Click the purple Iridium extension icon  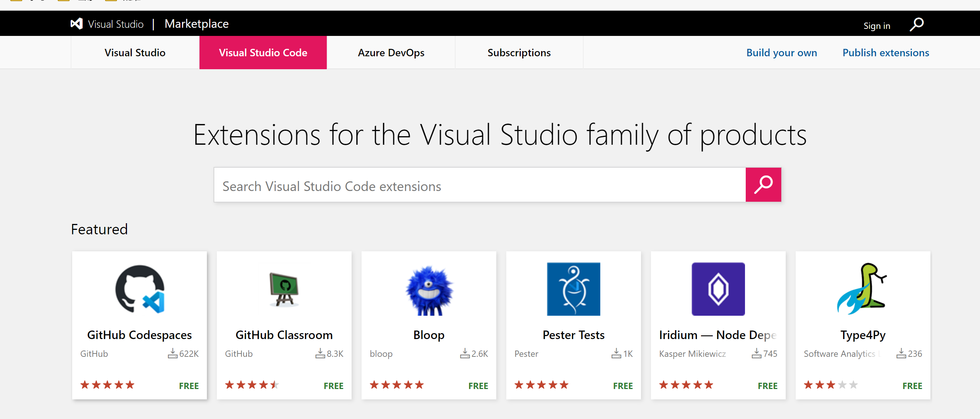click(x=718, y=289)
